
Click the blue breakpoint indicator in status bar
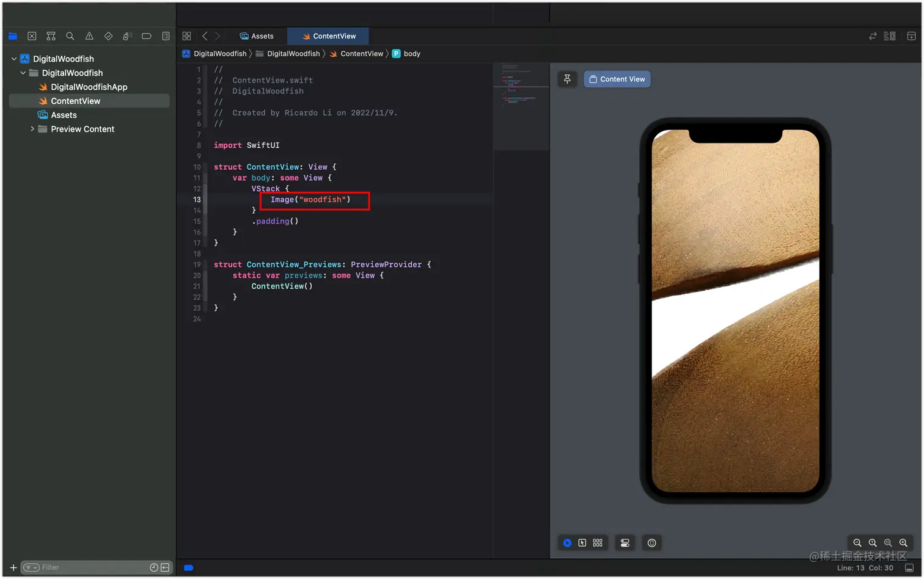point(189,568)
